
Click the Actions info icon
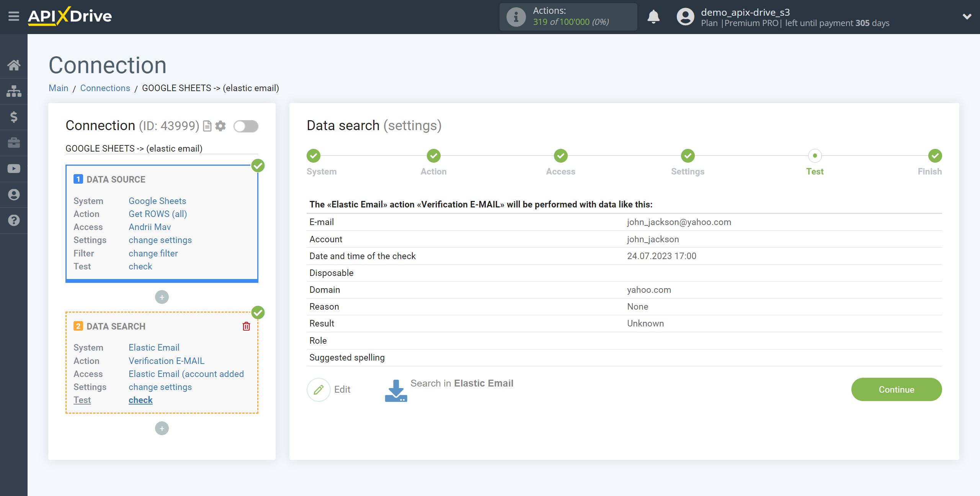(516, 17)
